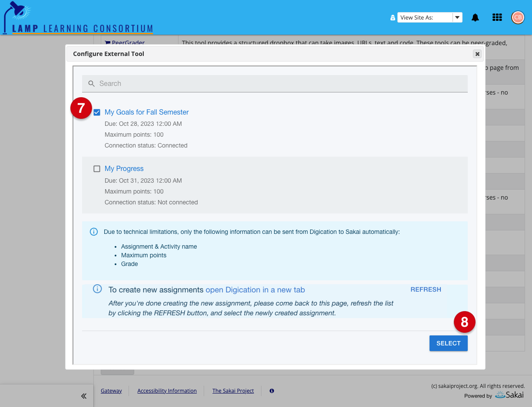The image size is (532, 407).
Task: Open the My Progress assignment link
Action: (124, 168)
